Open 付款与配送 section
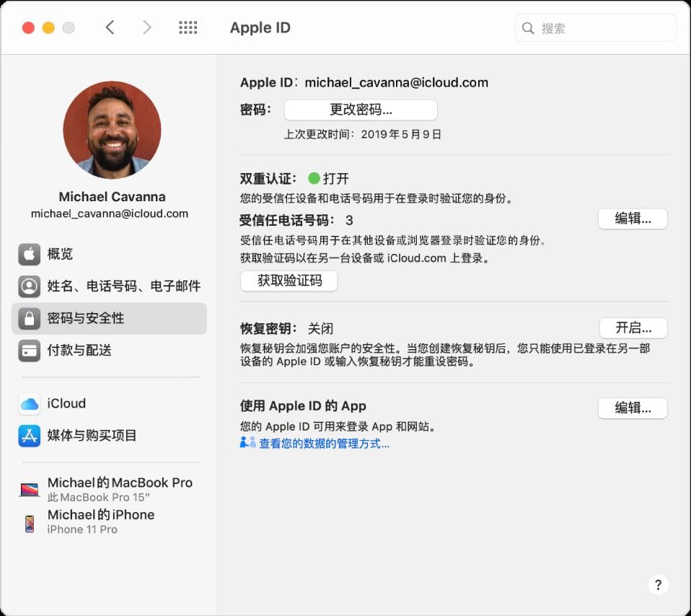Viewport: 691px width, 616px height. coord(109,351)
